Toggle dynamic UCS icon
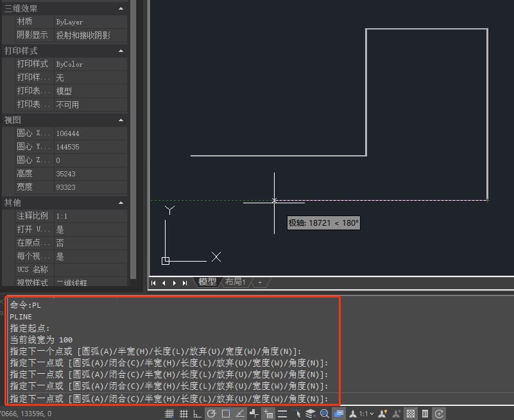The width and height of the screenshot is (514, 420). (254, 414)
